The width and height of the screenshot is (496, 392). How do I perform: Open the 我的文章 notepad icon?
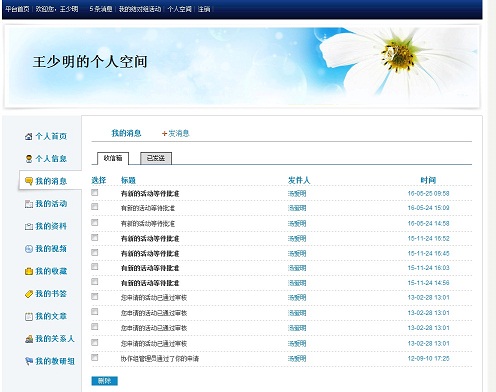[x=29, y=316]
